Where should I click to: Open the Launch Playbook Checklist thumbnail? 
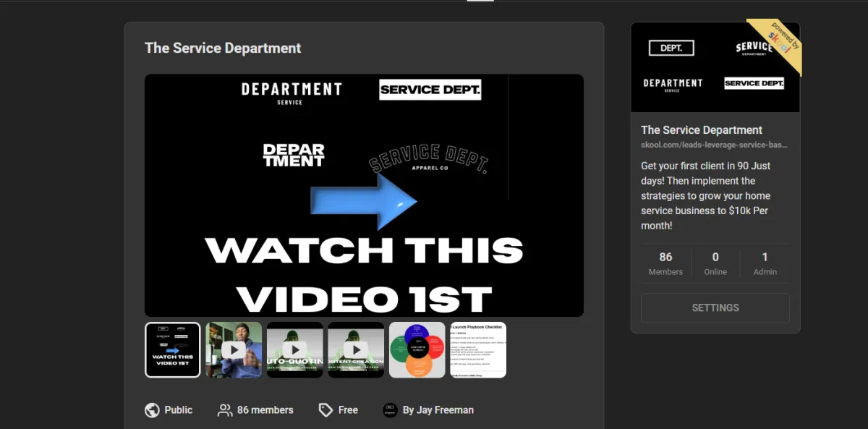(478, 350)
